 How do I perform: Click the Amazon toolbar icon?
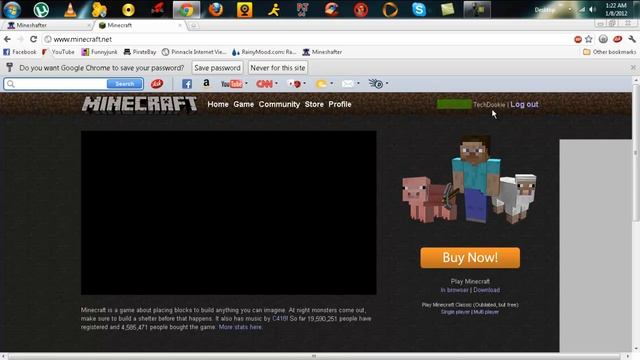(x=206, y=83)
